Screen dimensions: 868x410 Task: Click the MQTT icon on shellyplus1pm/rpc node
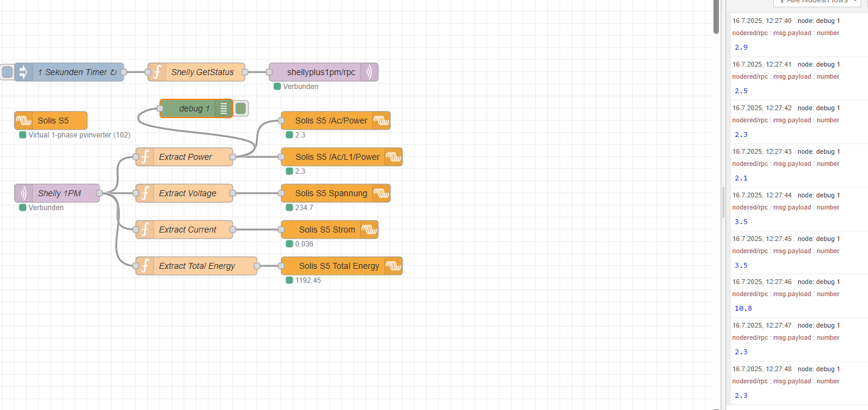coord(369,72)
